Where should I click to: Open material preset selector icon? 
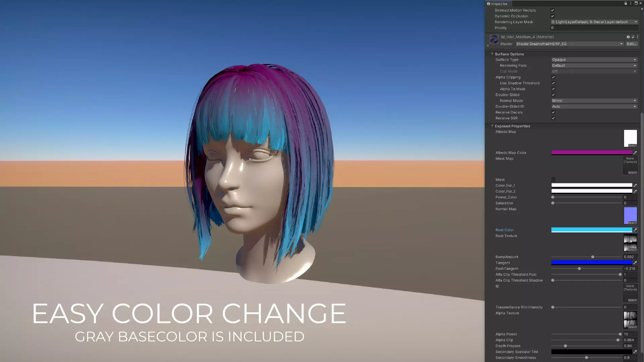tap(633, 37)
